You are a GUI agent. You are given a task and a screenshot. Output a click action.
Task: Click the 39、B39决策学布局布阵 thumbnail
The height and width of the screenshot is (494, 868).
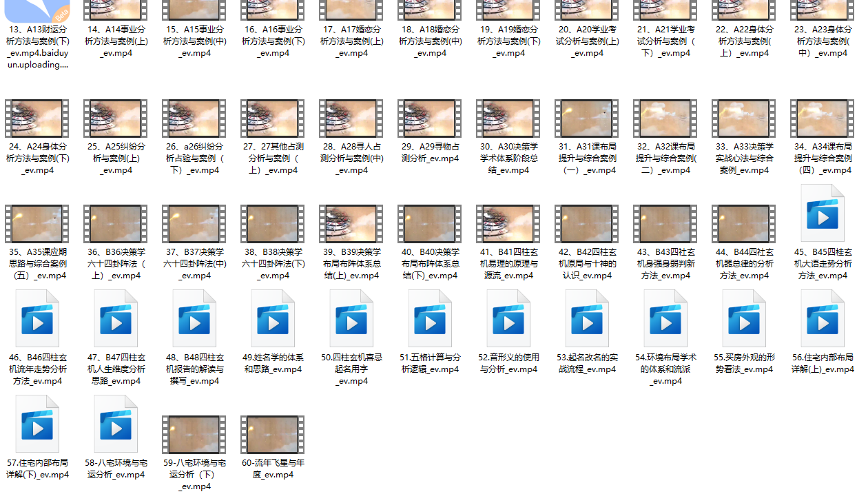click(x=351, y=223)
